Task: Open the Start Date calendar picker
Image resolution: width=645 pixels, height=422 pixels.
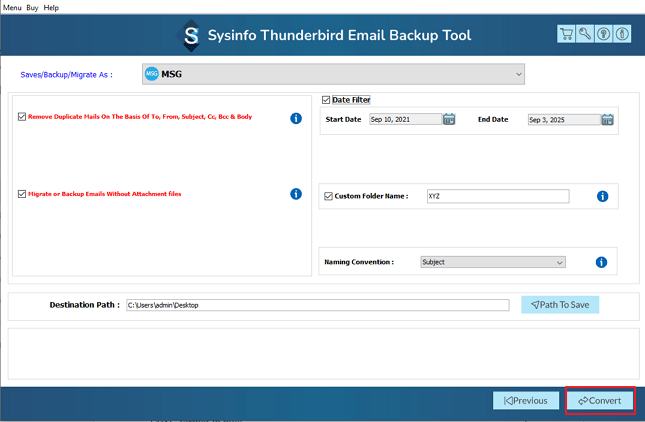Action: (449, 119)
